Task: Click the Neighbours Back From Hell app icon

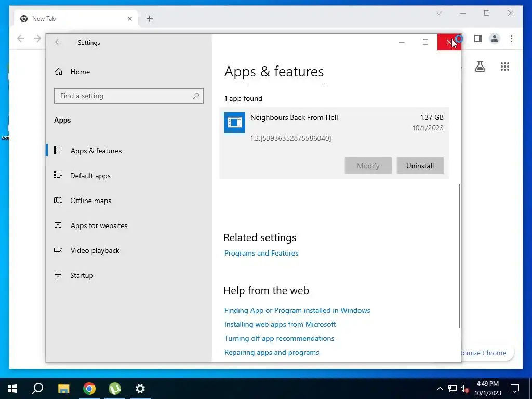Action: click(x=234, y=123)
